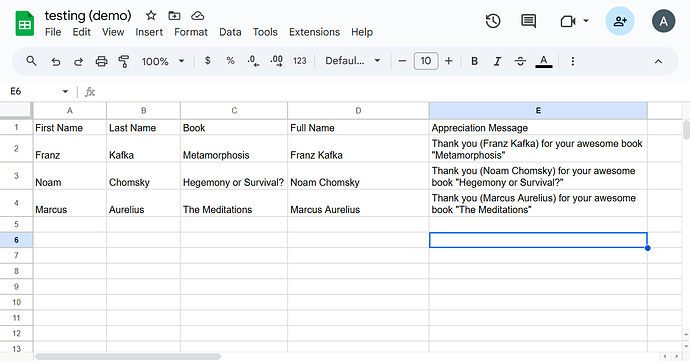Open more number formats 123
This screenshot has height=361, width=690.
pos(300,61)
